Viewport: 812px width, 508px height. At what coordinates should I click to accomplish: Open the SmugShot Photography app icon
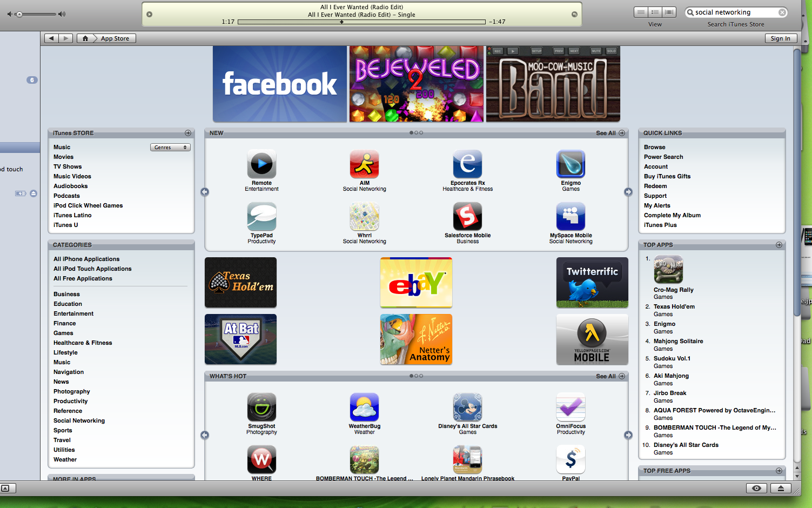click(261, 407)
